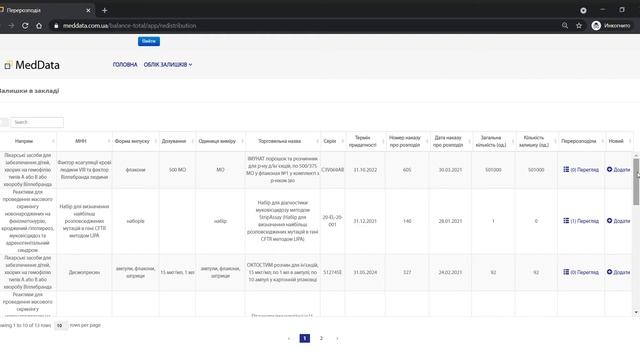640x360 pixels.
Task: Select order date 24.02.2021 cell
Action: (450, 272)
